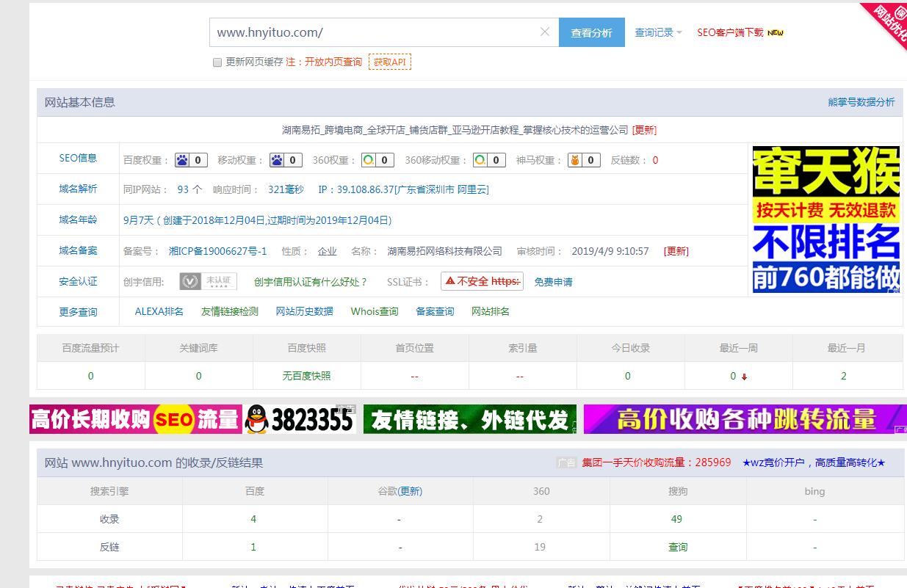Click 响应时间 value 321毫秒
Image resolution: width=907 pixels, height=588 pixels.
286,189
